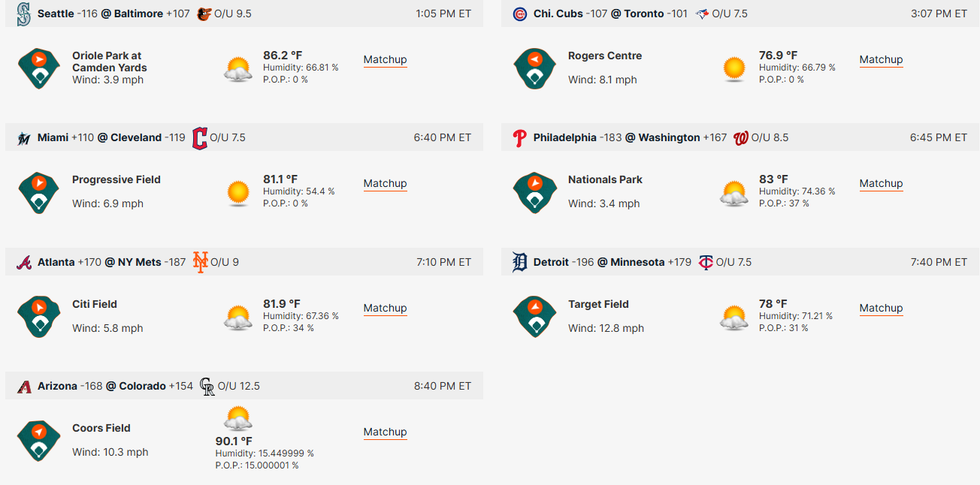980x485 pixels.
Task: Click the Baltimore Orioles bird logo
Action: 204,14
